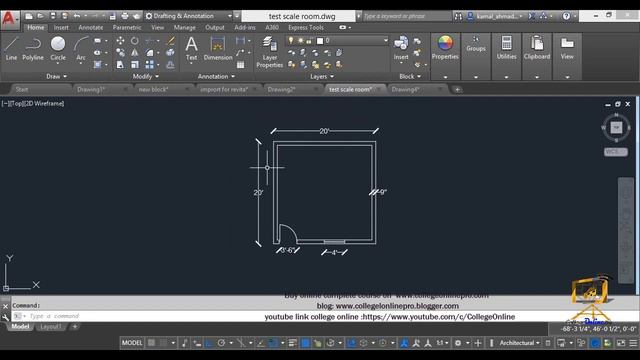
Task: Toggle MODEL space button in status bar
Action: tap(132, 343)
